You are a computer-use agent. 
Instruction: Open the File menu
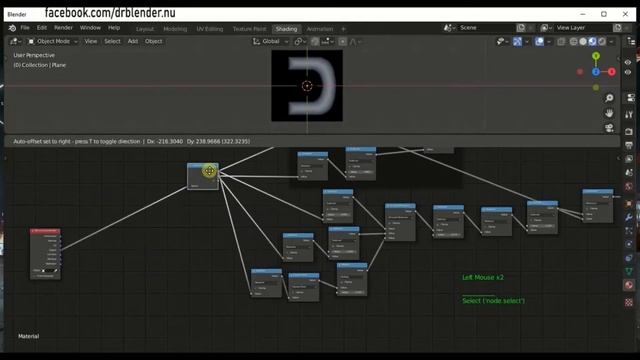coord(25,28)
